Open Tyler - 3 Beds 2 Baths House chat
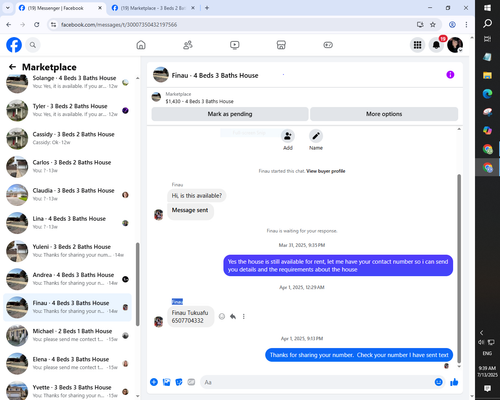The image size is (500, 400). (x=67, y=110)
